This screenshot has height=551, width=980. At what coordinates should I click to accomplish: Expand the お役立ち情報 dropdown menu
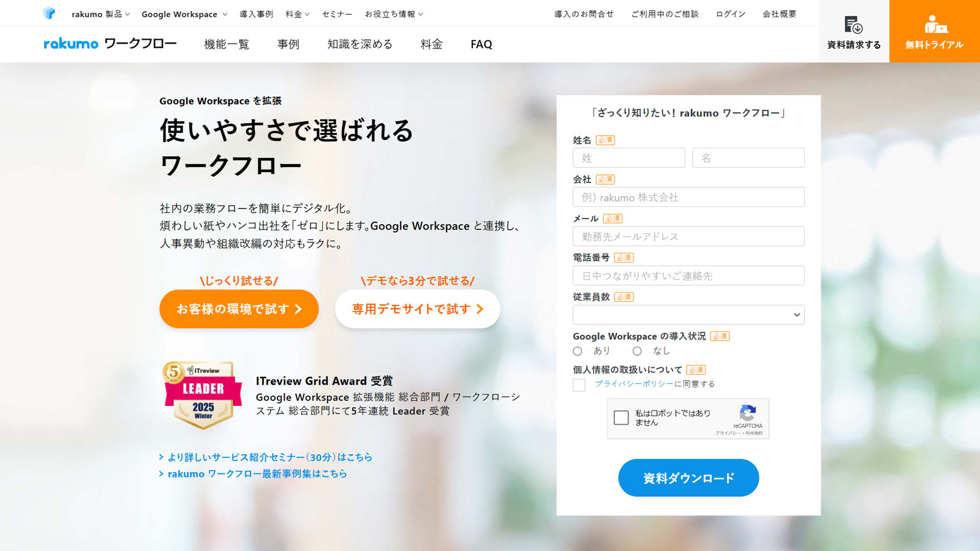point(394,14)
